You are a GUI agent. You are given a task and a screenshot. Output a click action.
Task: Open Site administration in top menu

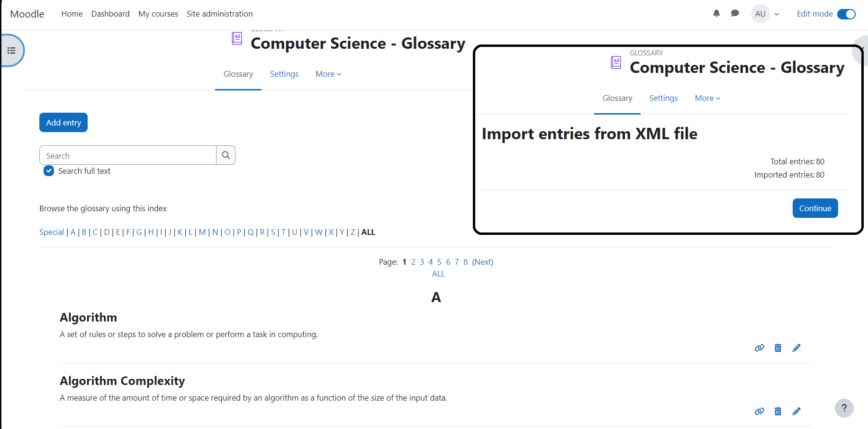pos(219,14)
